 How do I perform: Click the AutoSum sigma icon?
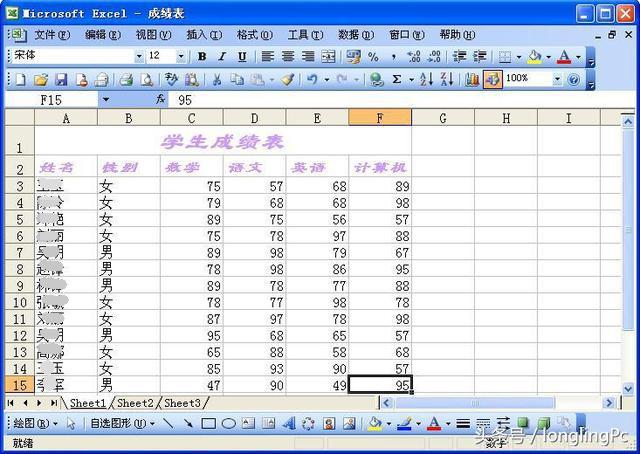tap(396, 79)
